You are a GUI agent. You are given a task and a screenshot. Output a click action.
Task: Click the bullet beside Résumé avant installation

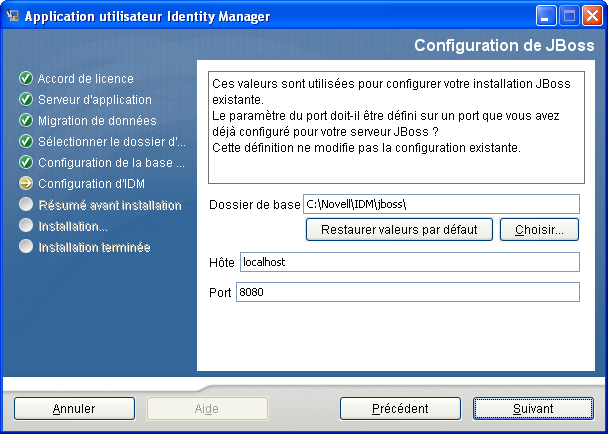[25, 205]
